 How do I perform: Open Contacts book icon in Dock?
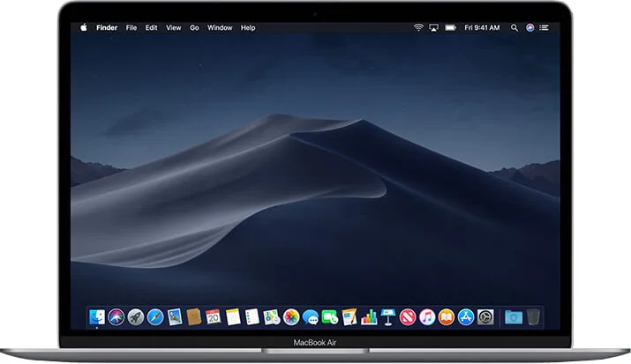pos(194,317)
